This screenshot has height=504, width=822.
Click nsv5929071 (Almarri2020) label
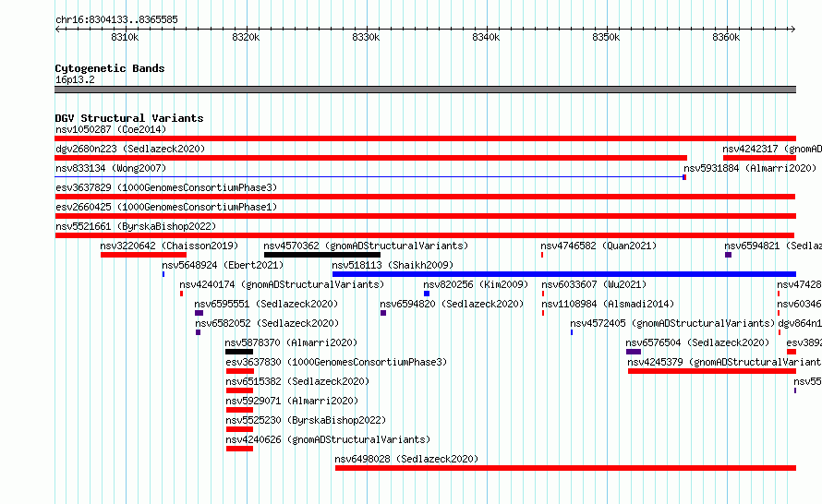292,401
